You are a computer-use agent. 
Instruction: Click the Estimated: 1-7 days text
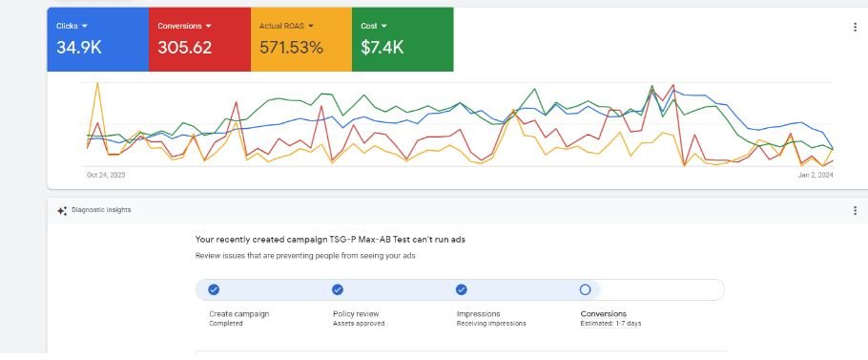click(x=610, y=324)
